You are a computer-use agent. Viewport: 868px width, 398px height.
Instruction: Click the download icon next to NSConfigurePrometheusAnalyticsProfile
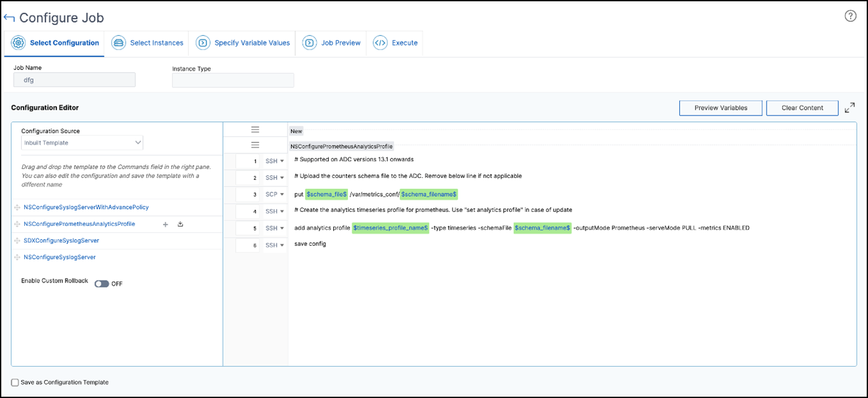[180, 224]
